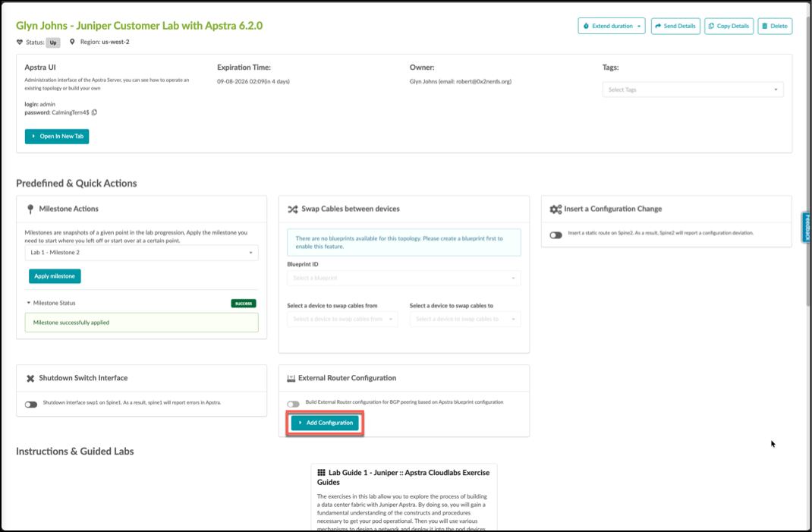Screen dimensions: 812x532
Task: Click the Apply milestone button
Action: point(55,276)
